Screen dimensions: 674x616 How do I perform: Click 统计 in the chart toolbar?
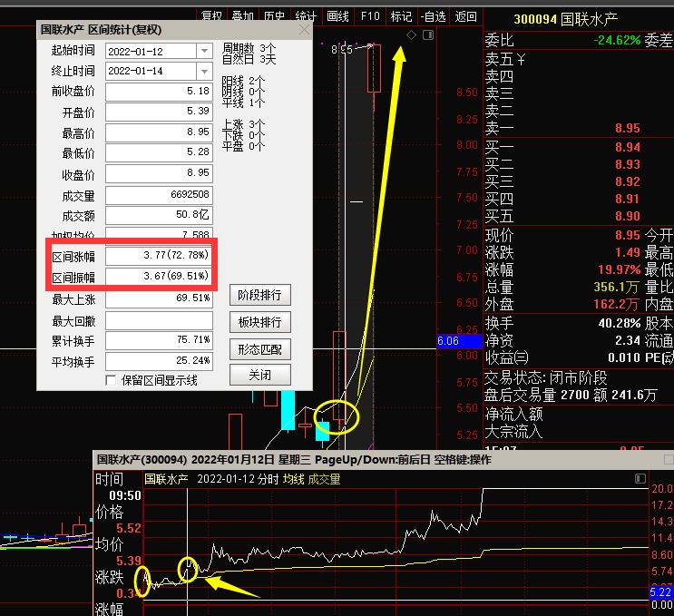(306, 16)
